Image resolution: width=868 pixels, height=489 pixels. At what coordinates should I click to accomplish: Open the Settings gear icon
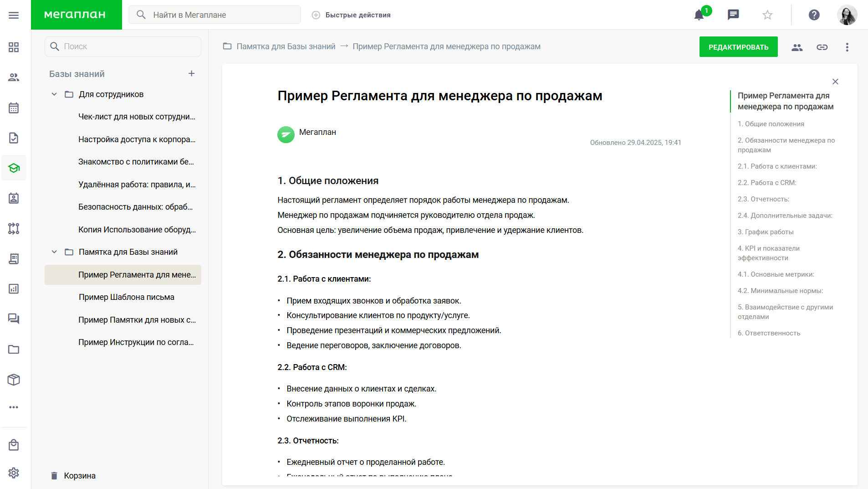(14, 473)
